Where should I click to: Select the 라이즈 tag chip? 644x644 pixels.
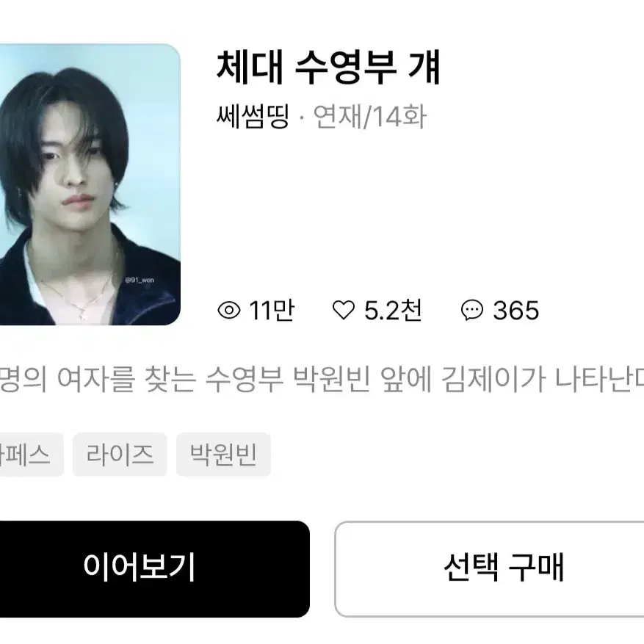120,455
